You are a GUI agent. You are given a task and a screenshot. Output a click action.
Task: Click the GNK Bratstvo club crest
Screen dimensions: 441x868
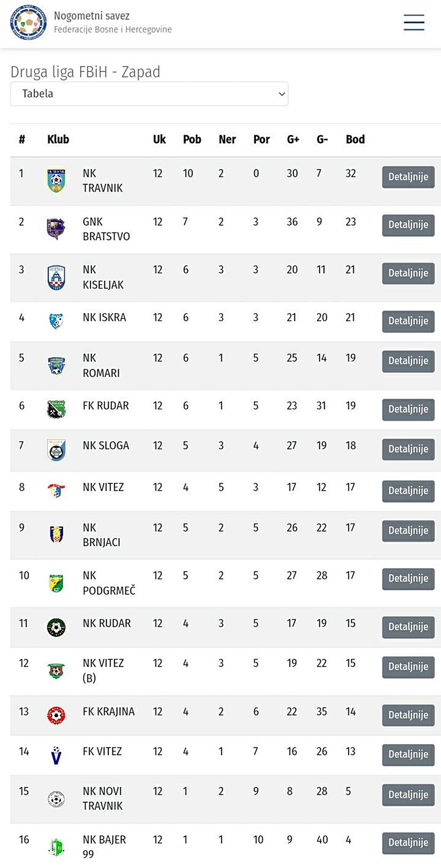click(56, 229)
